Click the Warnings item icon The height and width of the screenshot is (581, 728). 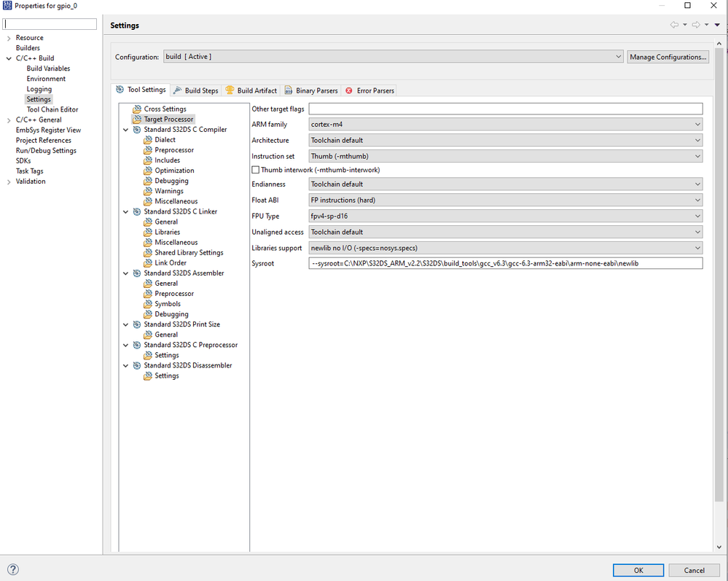pyautogui.click(x=148, y=191)
